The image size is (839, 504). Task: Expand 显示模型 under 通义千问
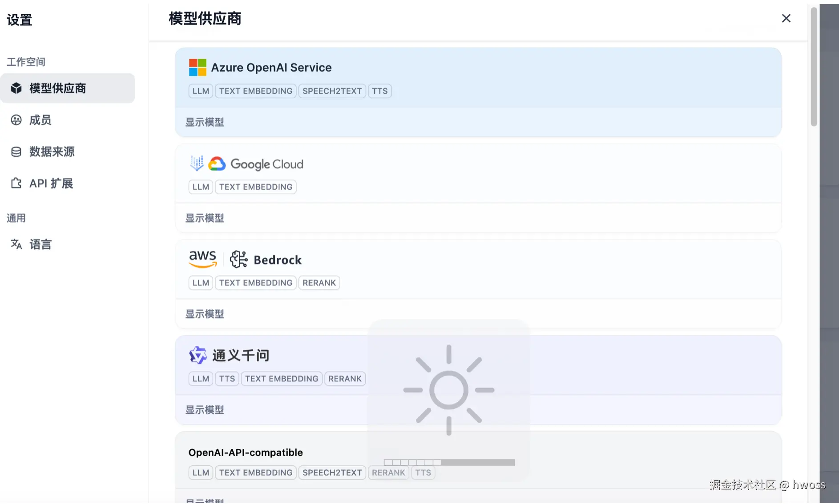tap(205, 410)
